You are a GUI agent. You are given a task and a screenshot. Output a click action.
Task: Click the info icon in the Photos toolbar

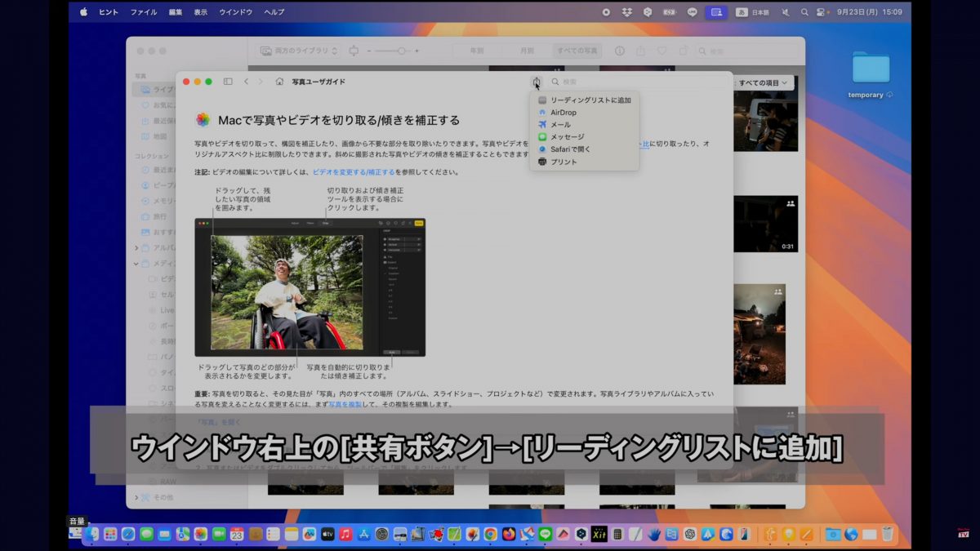pyautogui.click(x=619, y=51)
